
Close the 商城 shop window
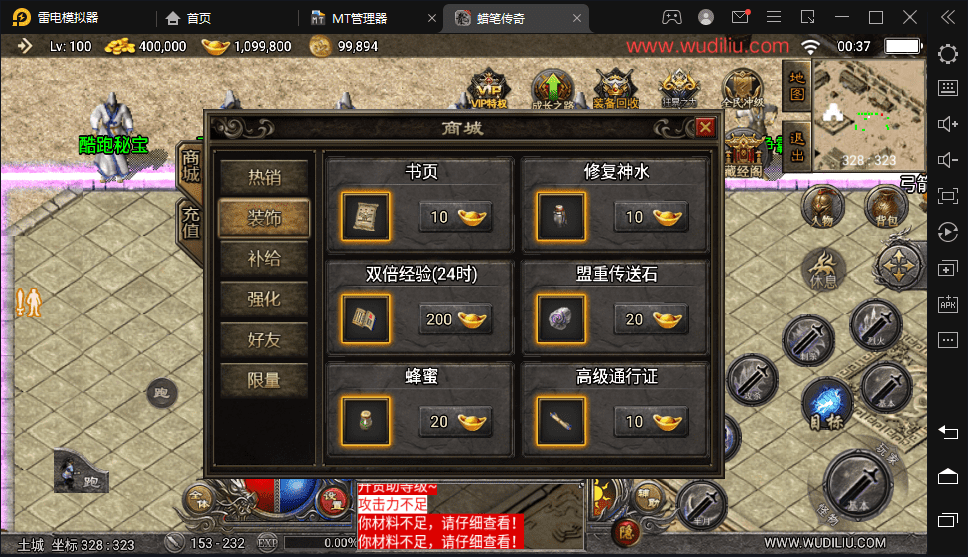[x=705, y=127]
